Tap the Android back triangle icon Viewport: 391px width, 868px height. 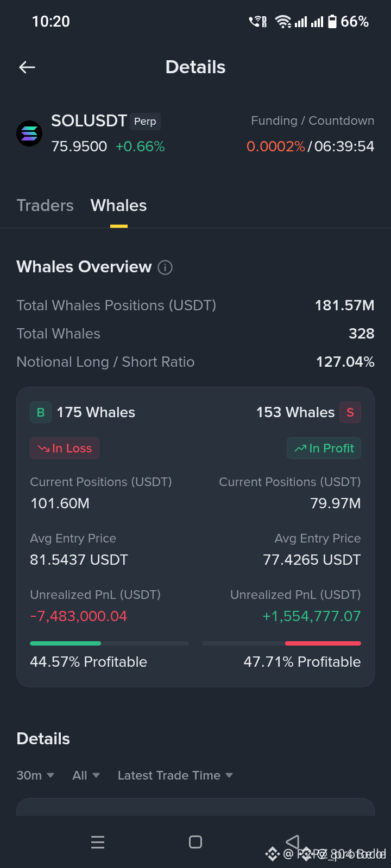pos(293,842)
